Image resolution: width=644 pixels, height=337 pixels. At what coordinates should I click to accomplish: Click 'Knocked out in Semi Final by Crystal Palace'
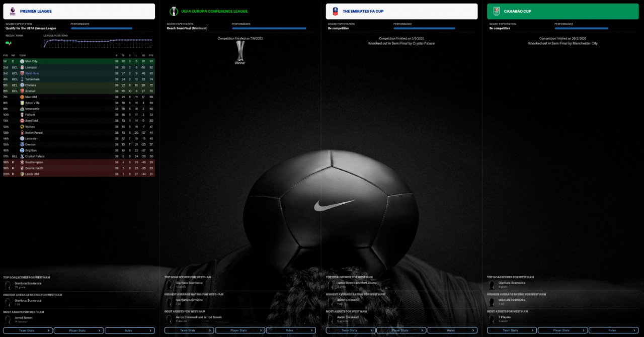tap(401, 44)
